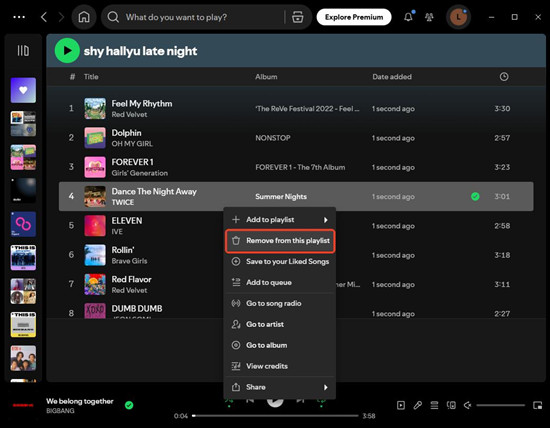Click the Feel My Rhythm album cover
This screenshot has height=428, width=550.
[95, 108]
